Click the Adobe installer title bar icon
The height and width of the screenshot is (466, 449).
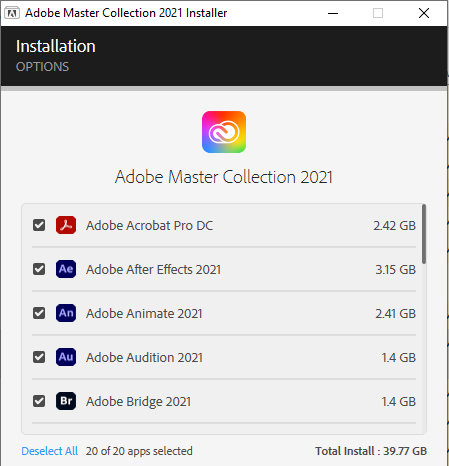point(12,13)
